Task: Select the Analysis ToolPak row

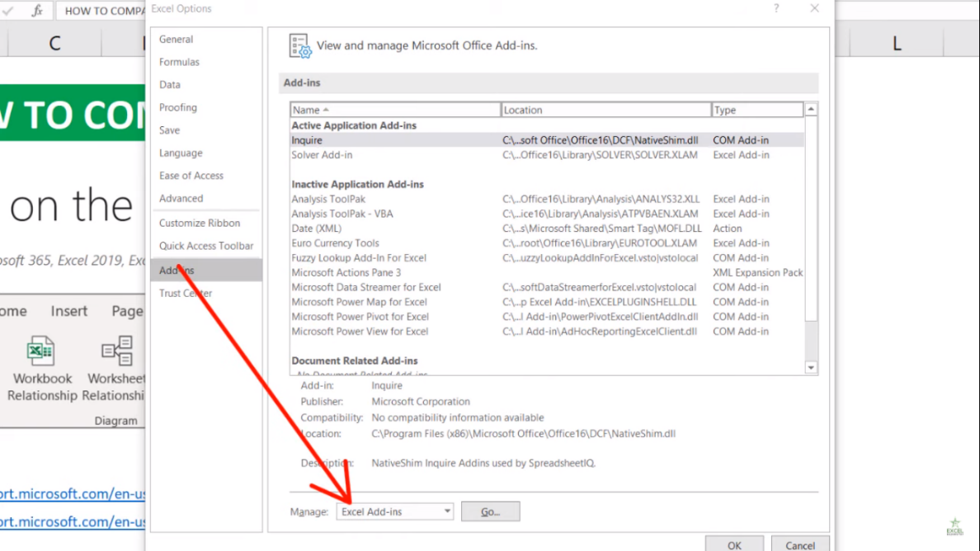Action: click(547, 200)
